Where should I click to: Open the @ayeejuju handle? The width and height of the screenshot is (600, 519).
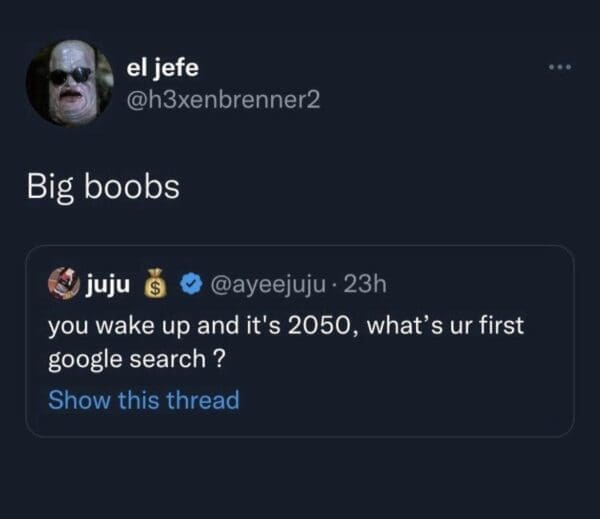coord(268,285)
